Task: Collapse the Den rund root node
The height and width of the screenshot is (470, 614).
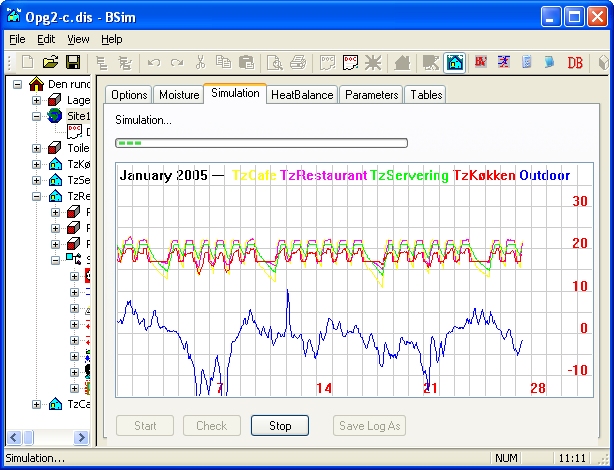Action: (x=17, y=84)
